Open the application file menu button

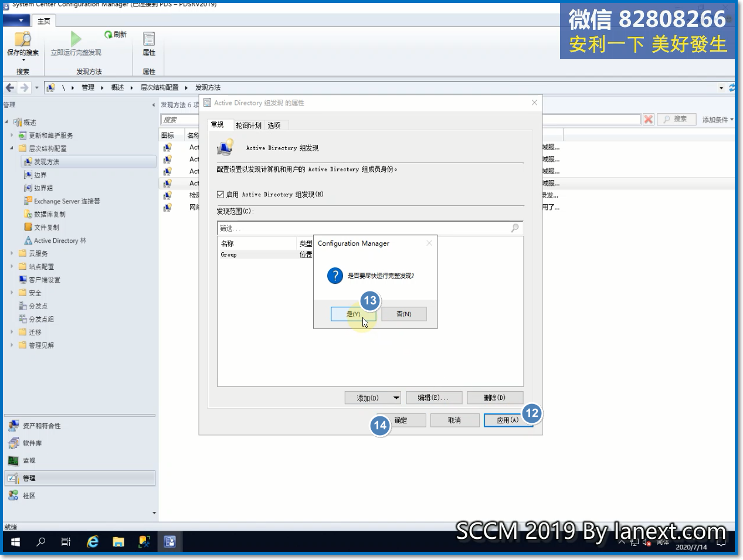[x=17, y=21]
